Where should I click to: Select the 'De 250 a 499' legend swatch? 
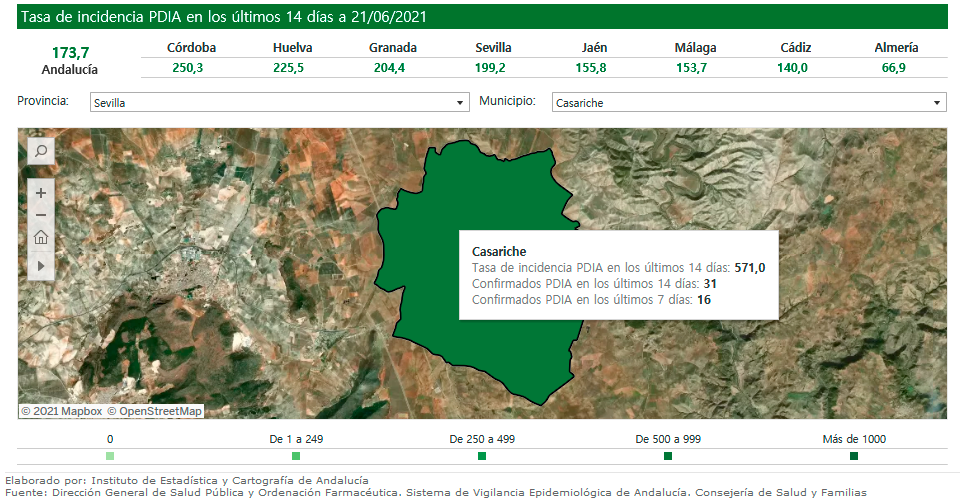pyautogui.click(x=482, y=456)
